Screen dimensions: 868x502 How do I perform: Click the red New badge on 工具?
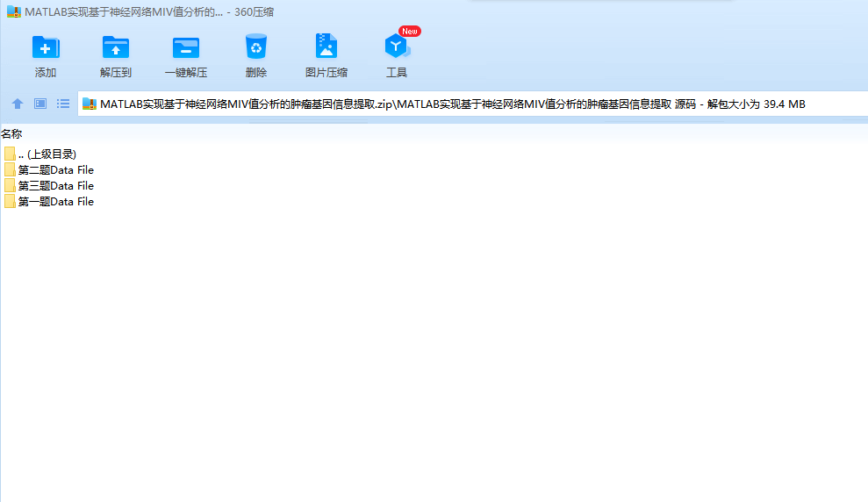pyautogui.click(x=410, y=32)
